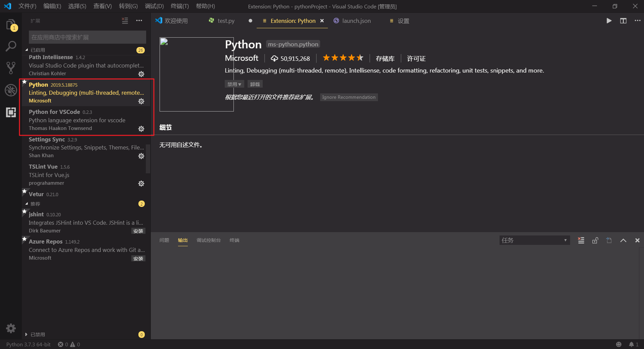Open extensions panel more actions menu
The image size is (644, 349).
point(139,20)
